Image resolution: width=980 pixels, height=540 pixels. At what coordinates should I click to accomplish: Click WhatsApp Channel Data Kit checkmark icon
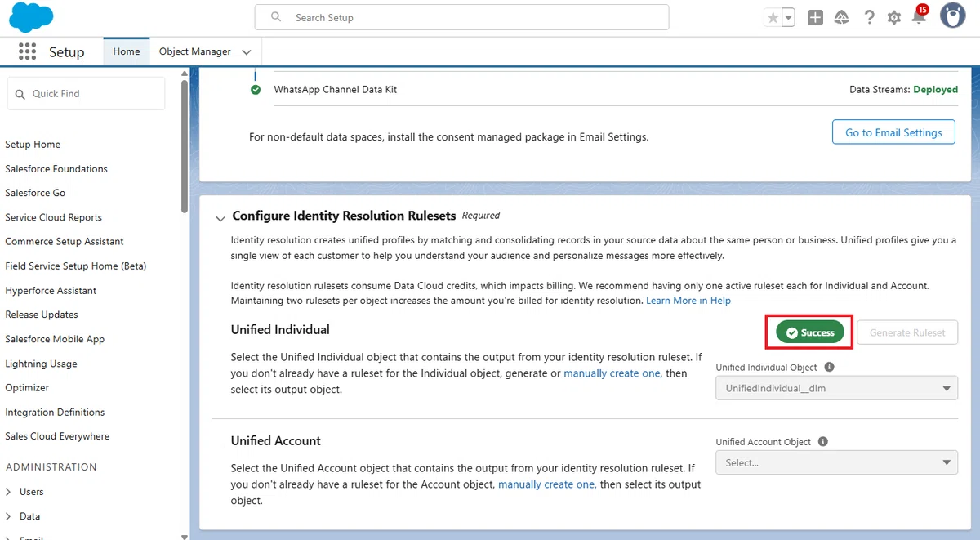click(x=256, y=90)
